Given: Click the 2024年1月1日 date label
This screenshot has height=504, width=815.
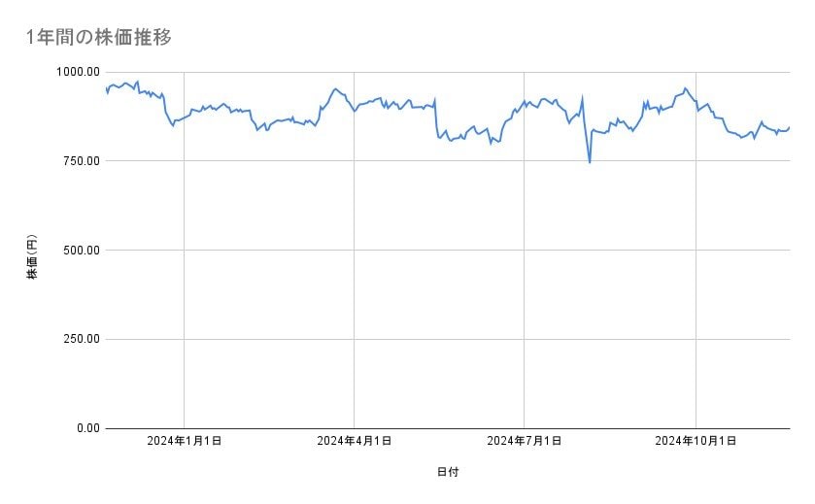Looking at the screenshot, I should click(185, 441).
